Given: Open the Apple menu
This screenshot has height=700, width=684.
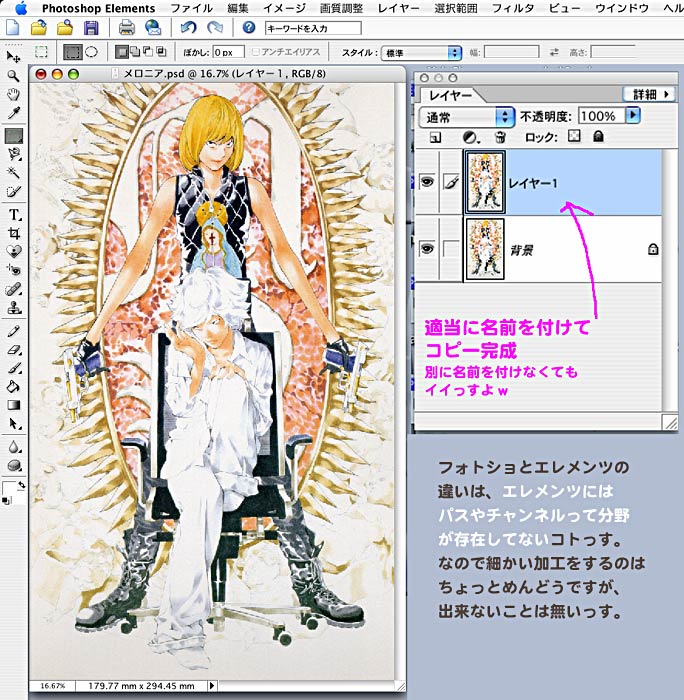Looking at the screenshot, I should [21, 8].
